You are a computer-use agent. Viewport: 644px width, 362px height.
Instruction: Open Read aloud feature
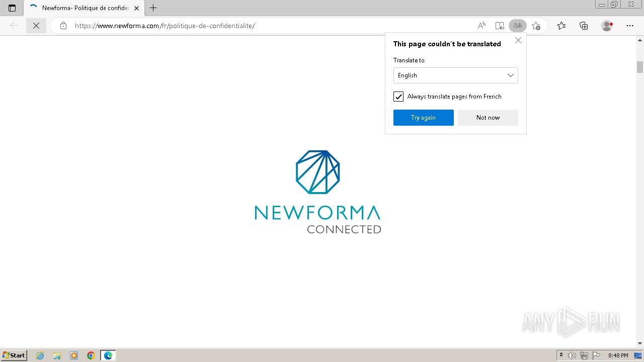click(481, 26)
